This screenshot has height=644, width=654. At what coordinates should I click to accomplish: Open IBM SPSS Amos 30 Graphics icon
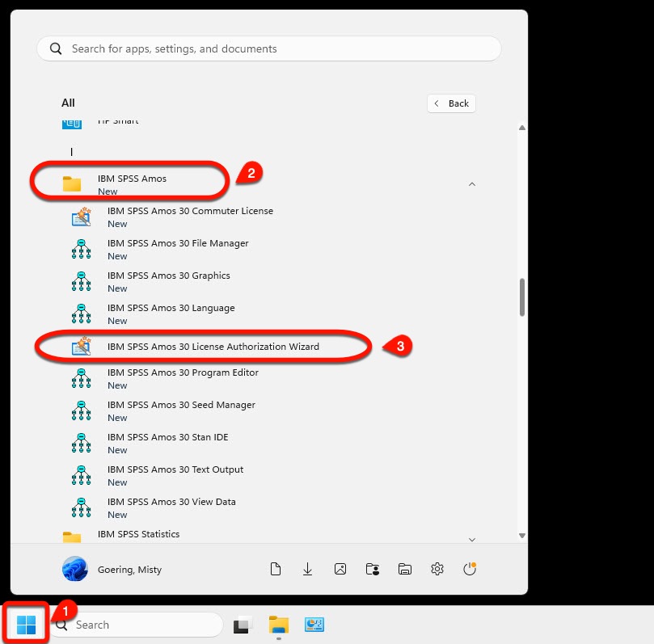(x=82, y=281)
